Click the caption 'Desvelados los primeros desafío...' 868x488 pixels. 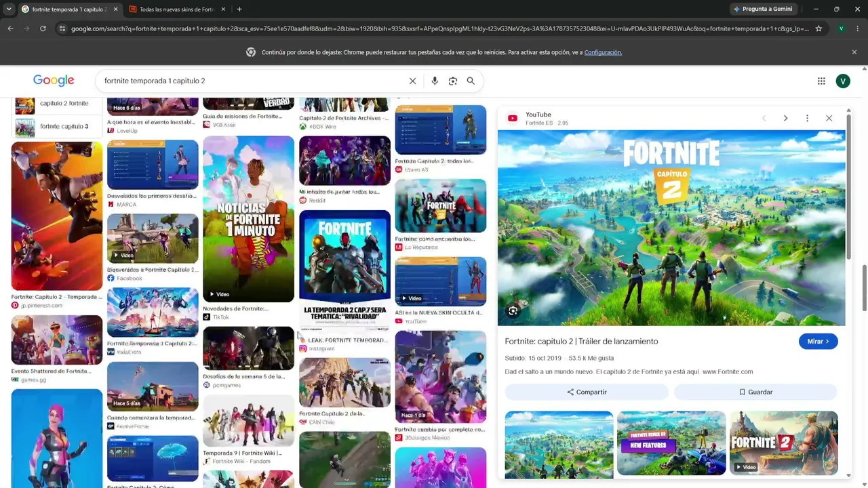coord(151,196)
